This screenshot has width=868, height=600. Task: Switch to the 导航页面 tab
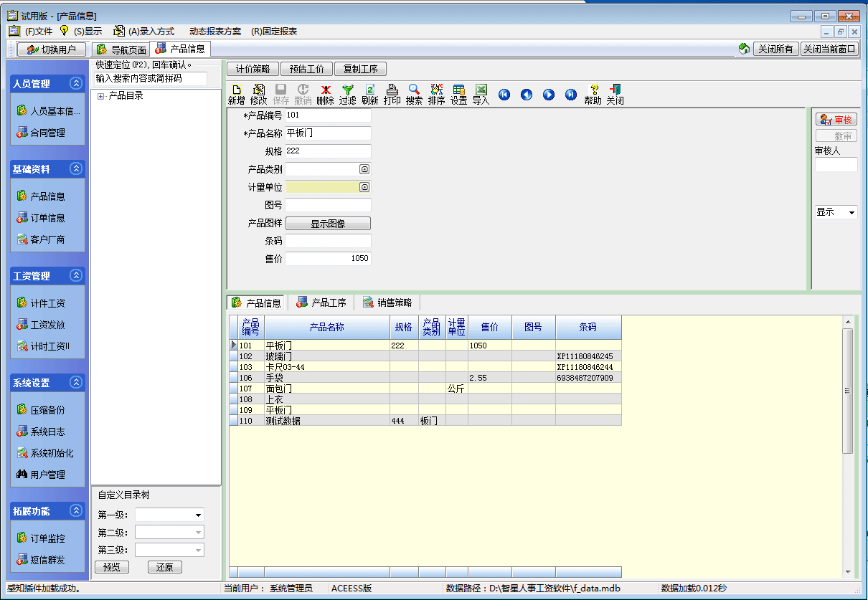click(121, 49)
